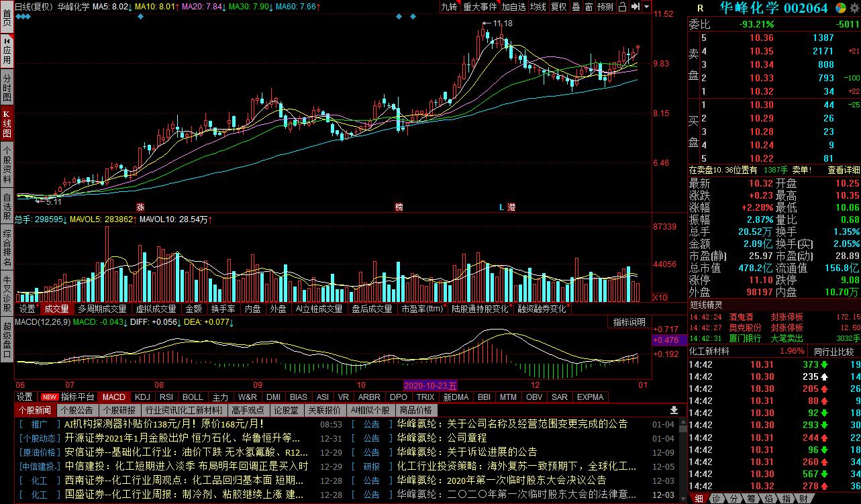Open 个股资料 in the sidebar
Image resolution: width=861 pixels, height=504 pixels.
click(7, 165)
